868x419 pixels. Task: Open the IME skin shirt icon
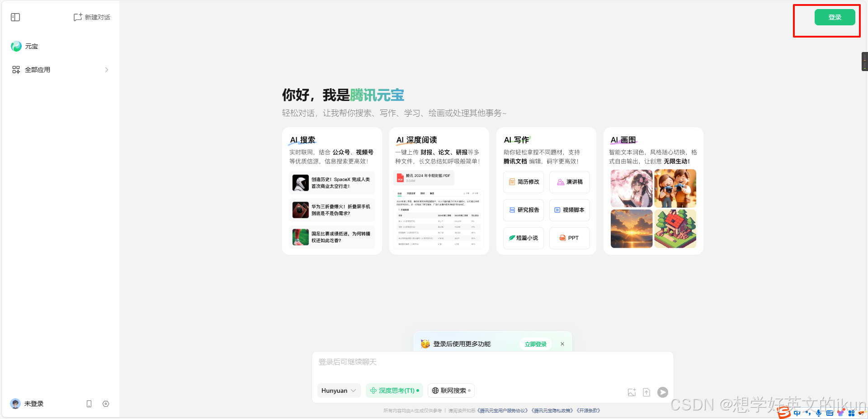840,413
